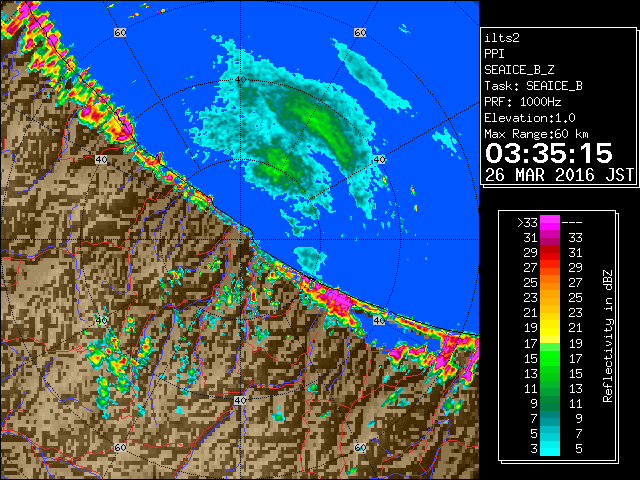Click the timestamp "03:35:15"
This screenshot has width=640, height=480.
pos(549,153)
